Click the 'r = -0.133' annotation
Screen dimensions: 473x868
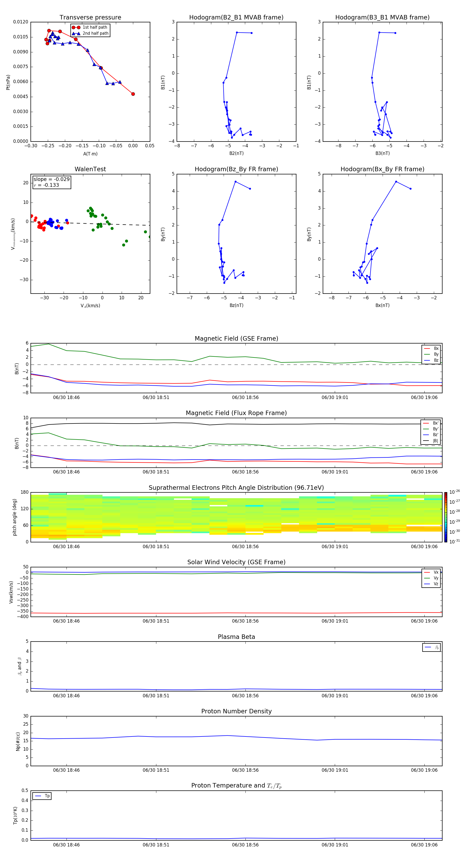(x=47, y=185)
